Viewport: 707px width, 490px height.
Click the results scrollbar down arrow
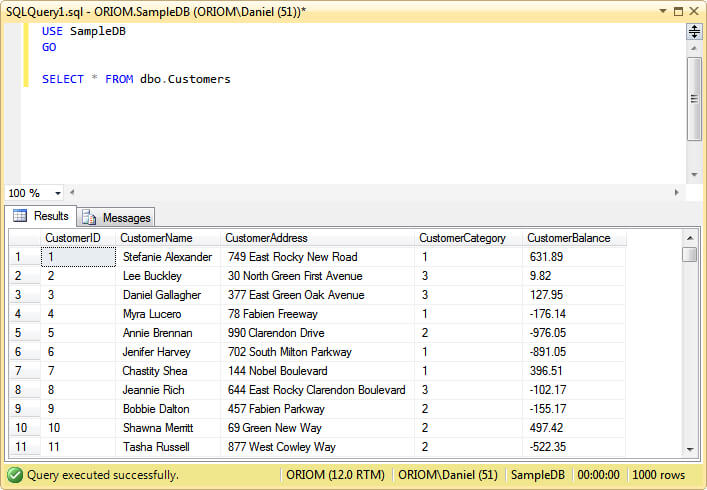click(689, 449)
